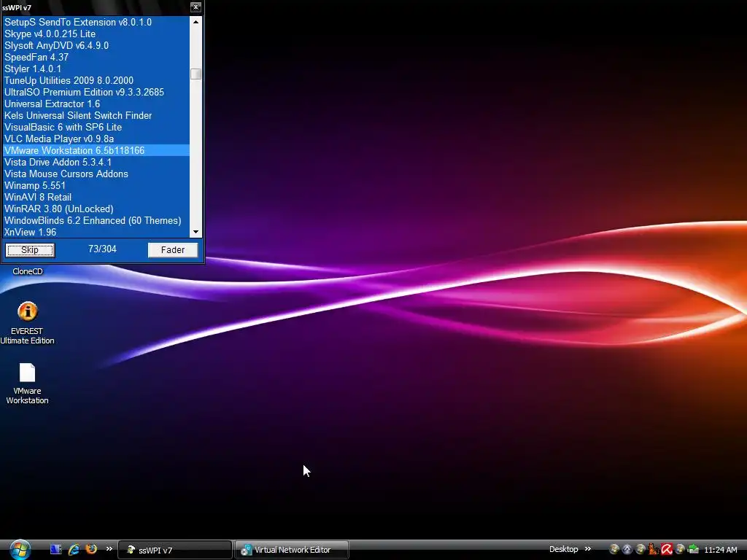Select the CloneCD desktop shortcut label
Viewport: 747px width, 560px height.
click(28, 271)
